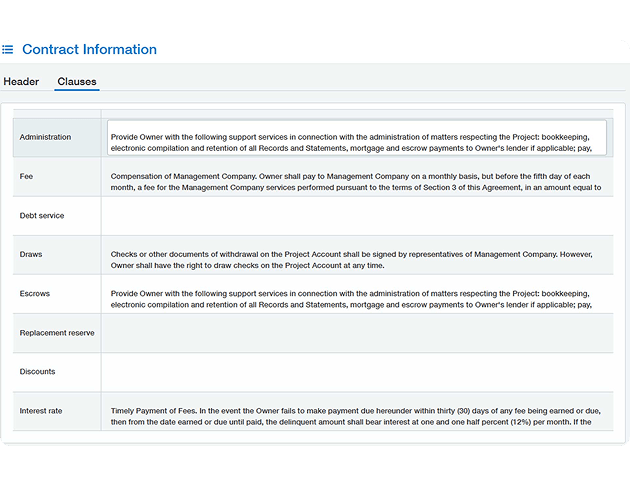Click the empty Debt service clause cell
This screenshot has height=485, width=630.
click(357, 216)
